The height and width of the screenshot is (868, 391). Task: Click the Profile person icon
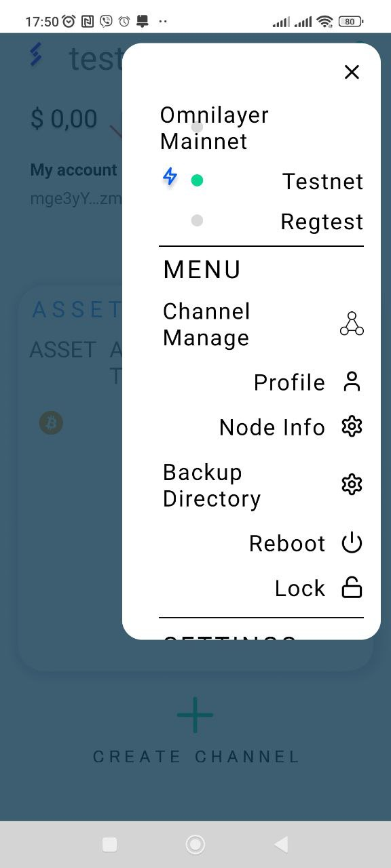click(x=352, y=382)
